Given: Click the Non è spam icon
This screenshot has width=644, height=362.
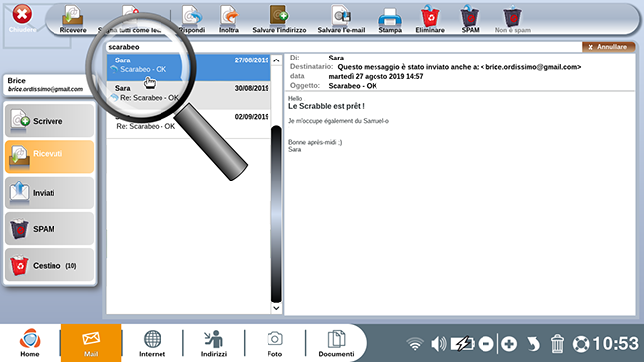Looking at the screenshot, I should click(x=513, y=19).
